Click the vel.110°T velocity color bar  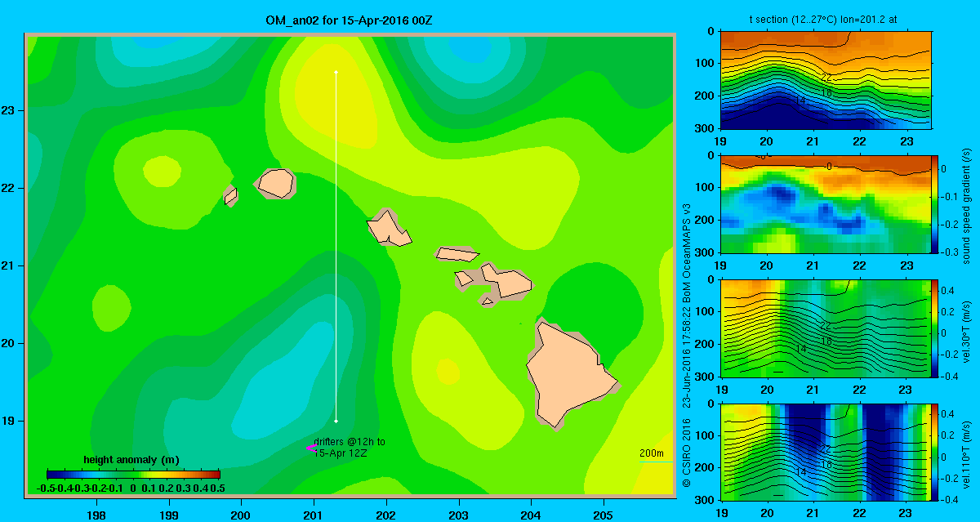click(x=935, y=452)
